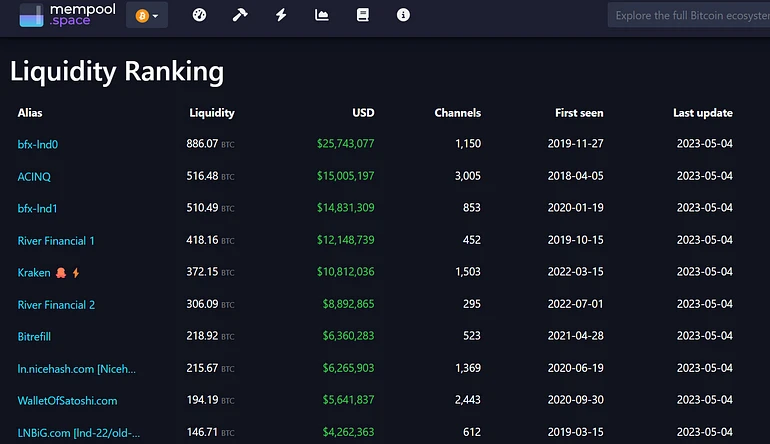This screenshot has width=770, height=444.
Task: Open the Graphs chart icon
Action: [x=322, y=16]
